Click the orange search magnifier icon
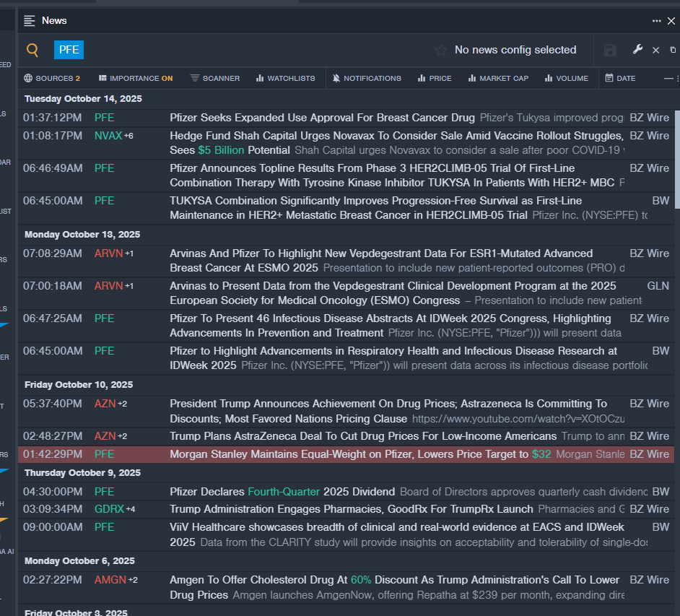The width and height of the screenshot is (680, 616). (x=32, y=50)
